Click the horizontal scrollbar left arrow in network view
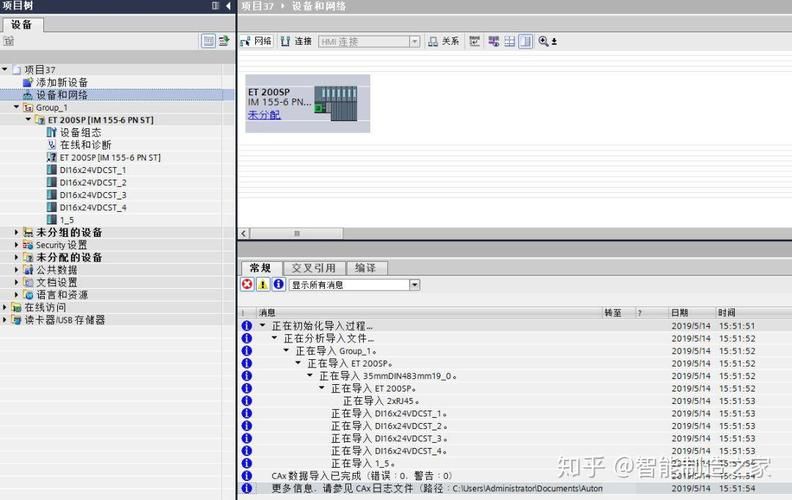This screenshot has width=792, height=500. pos(244,233)
